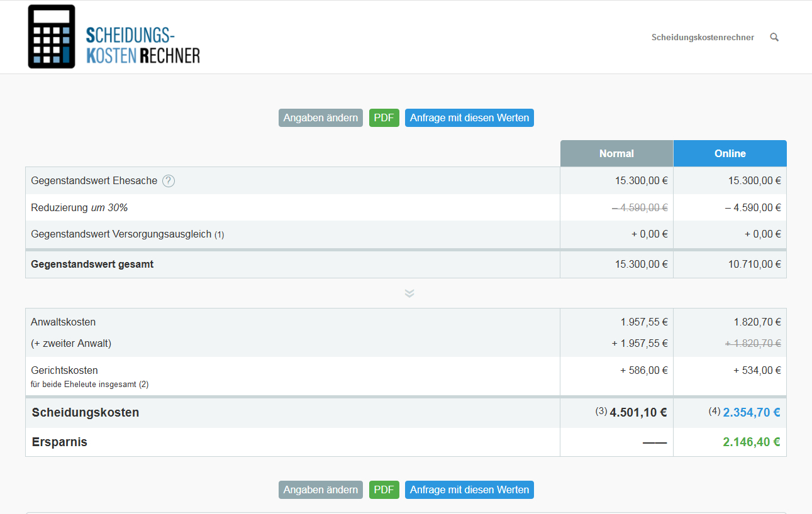Click the green Ersparnis amount 2.146,40 €

(752, 442)
